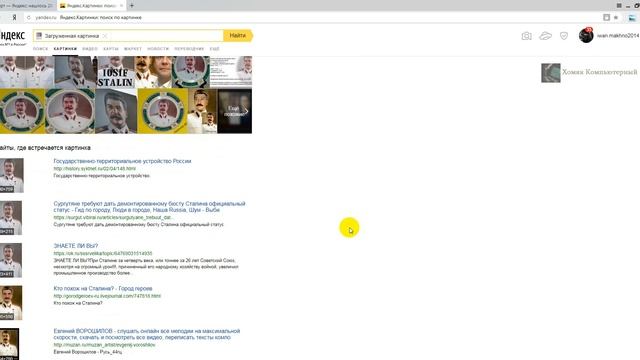Open thumbnail beside Кто похож на Сталина result

[11, 303]
